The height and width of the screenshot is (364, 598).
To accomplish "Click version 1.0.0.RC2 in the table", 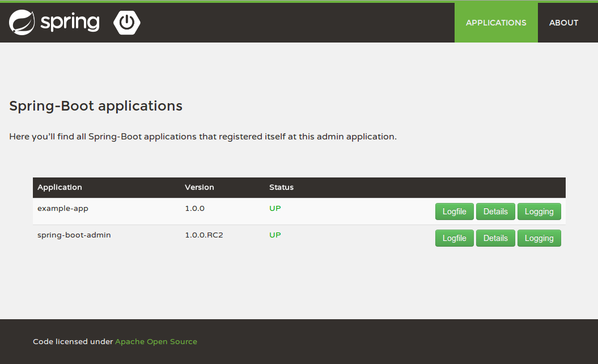I will point(204,235).
